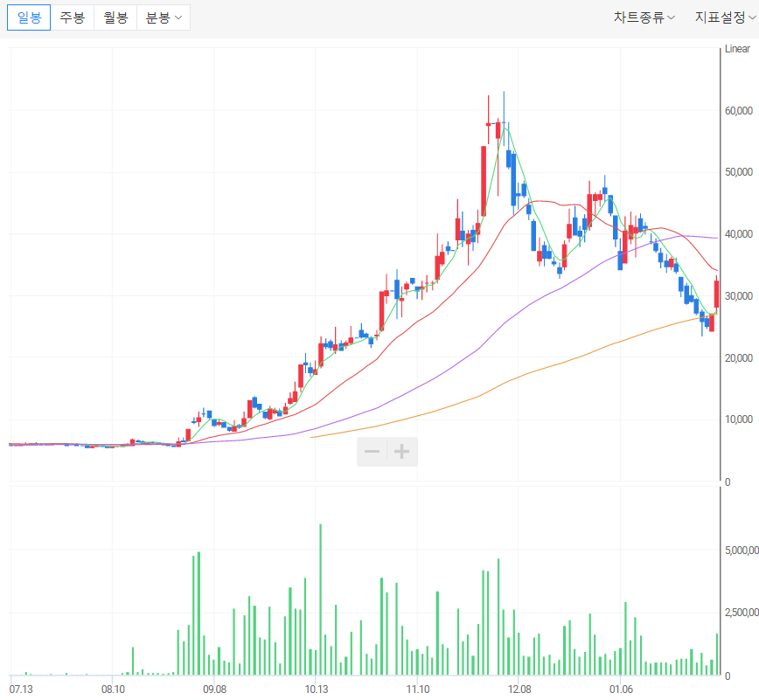Click the 12.08 date axis label
759x700 pixels.
(x=519, y=690)
